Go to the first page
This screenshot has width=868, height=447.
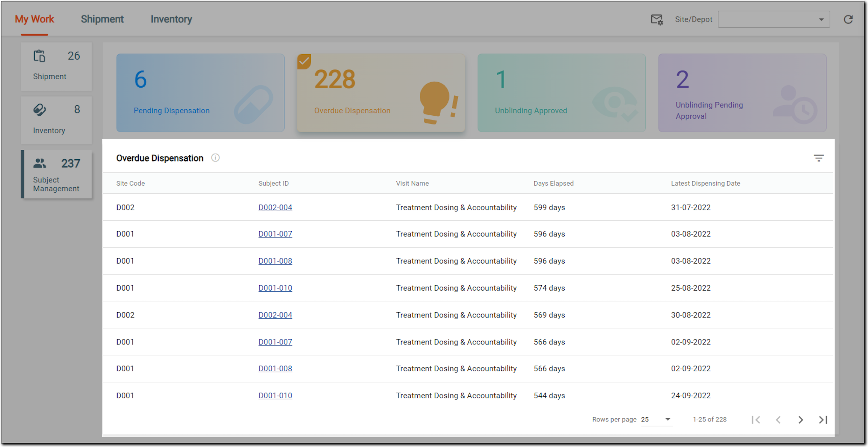tap(756, 420)
